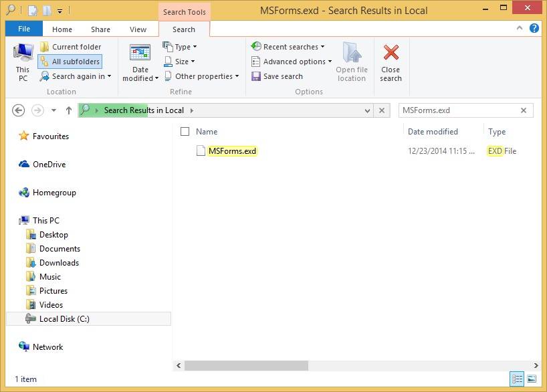
Task: Click Save search button
Action: click(278, 76)
